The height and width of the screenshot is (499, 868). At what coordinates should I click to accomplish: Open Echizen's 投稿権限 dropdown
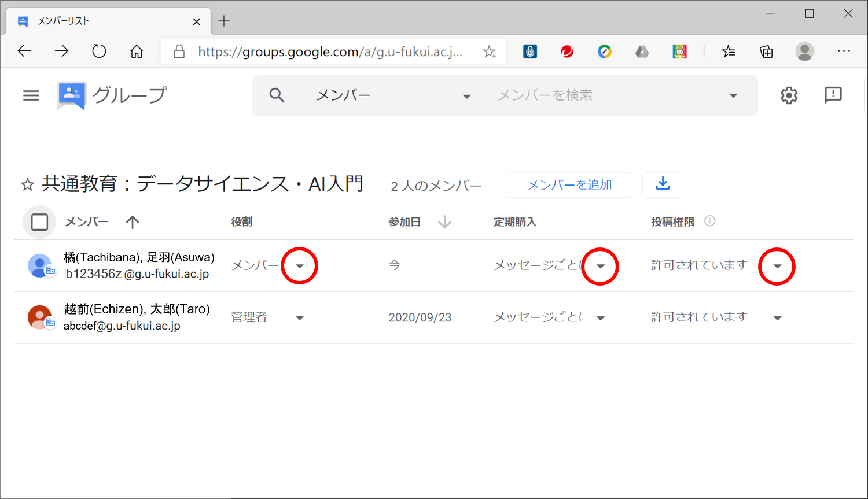point(777,318)
